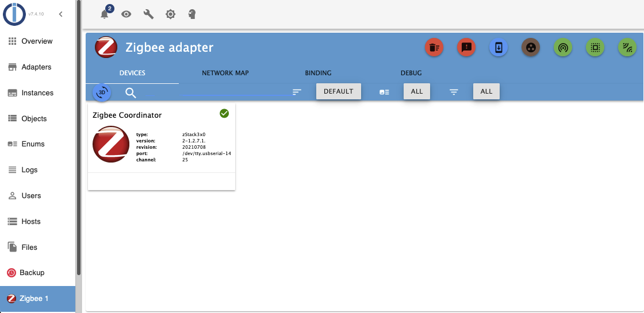This screenshot has height=313, width=644.
Task: Open the Enums section
Action: (38, 144)
